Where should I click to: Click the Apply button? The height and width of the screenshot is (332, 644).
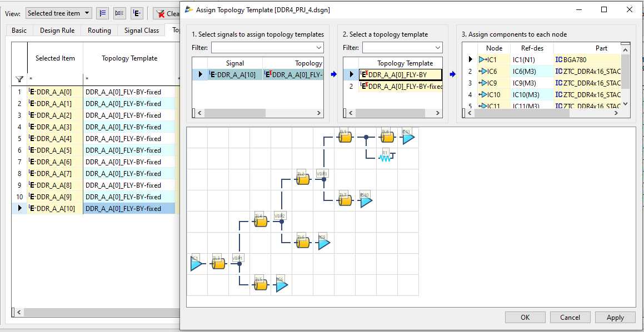click(x=615, y=317)
